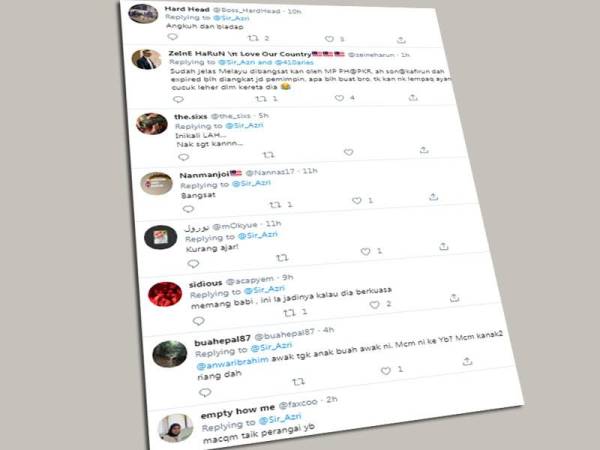This screenshot has height=450, width=600.
Task: Open @anwaribrahim mention link
Action: [x=232, y=363]
